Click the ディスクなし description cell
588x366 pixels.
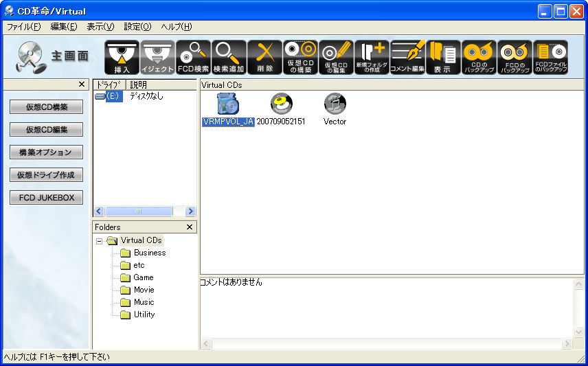(146, 96)
